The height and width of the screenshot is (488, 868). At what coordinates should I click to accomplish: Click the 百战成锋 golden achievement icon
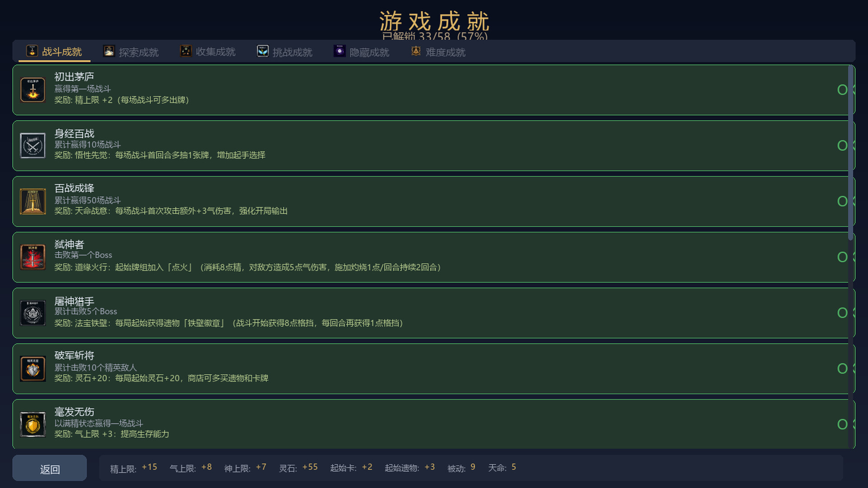pos(33,201)
